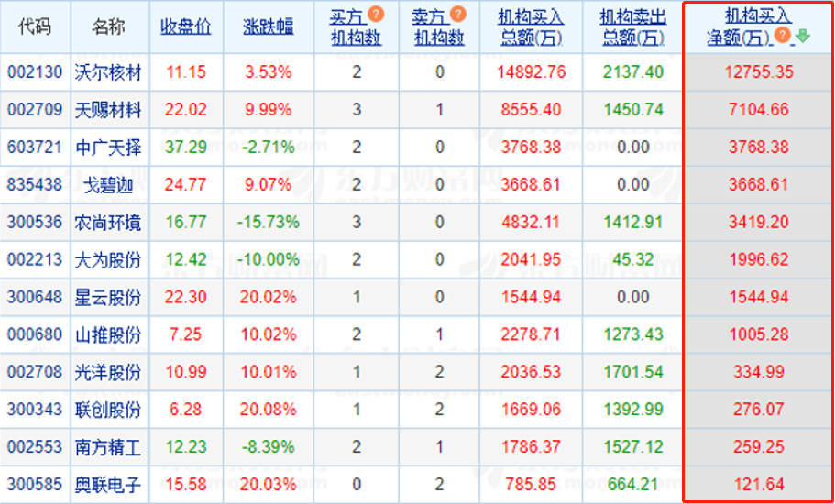Screen dimensions: 835x504
Task: Open stock 山推股份
Action: click(x=109, y=334)
